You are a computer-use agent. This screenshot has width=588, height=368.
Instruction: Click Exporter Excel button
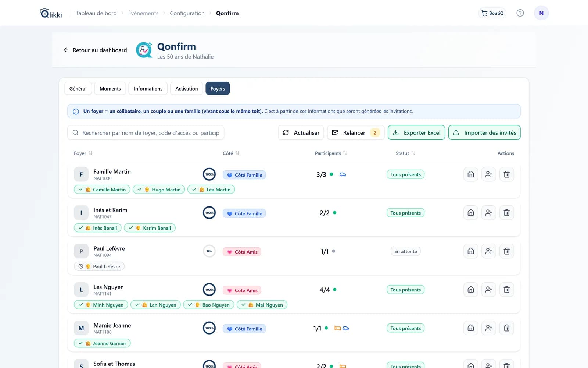tap(416, 132)
